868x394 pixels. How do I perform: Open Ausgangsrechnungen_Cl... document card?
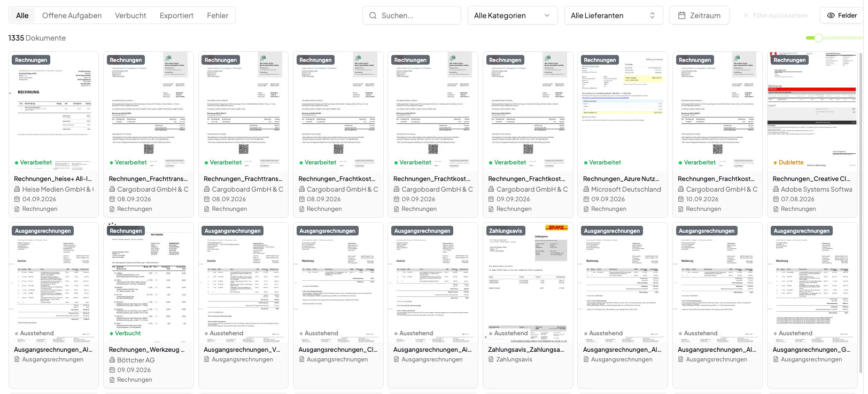pyautogui.click(x=338, y=305)
